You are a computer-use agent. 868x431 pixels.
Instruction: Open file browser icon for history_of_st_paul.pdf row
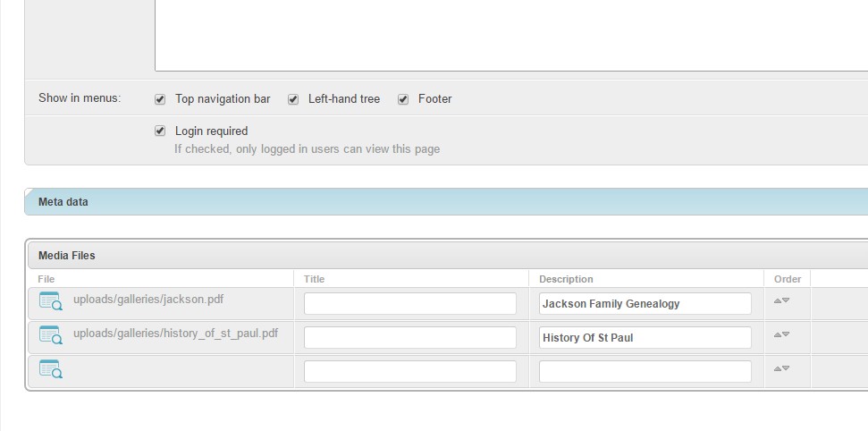pyautogui.click(x=50, y=334)
